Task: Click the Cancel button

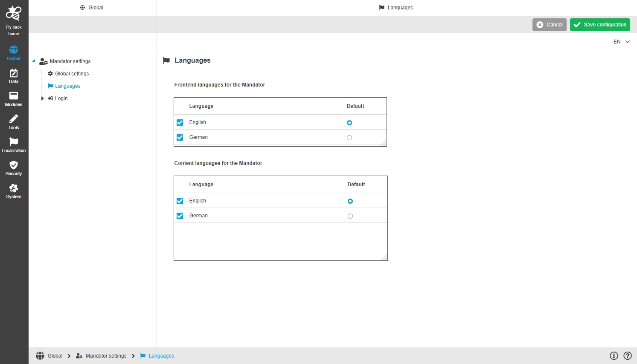Action: [549, 25]
